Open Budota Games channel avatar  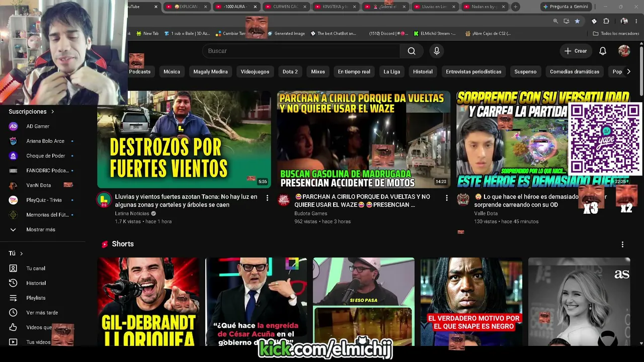click(284, 200)
